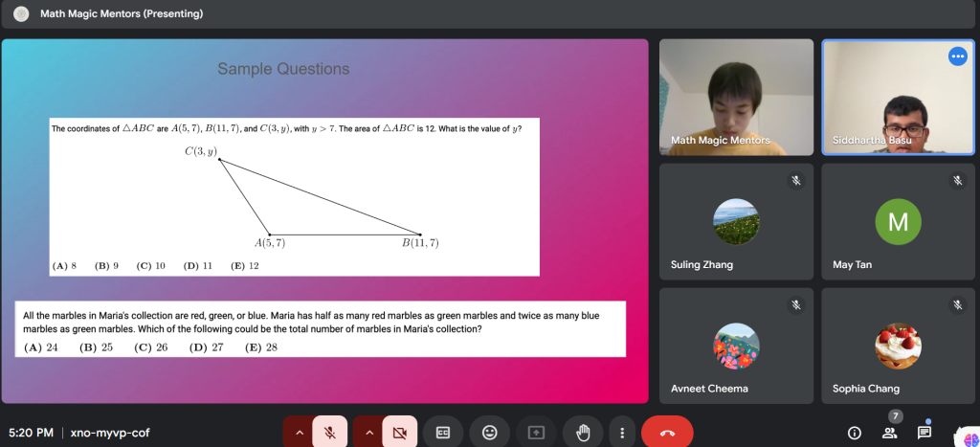Screen dimensions: 980x447
Task: Expand audio settings arrow beside microphone
Action: click(299, 433)
